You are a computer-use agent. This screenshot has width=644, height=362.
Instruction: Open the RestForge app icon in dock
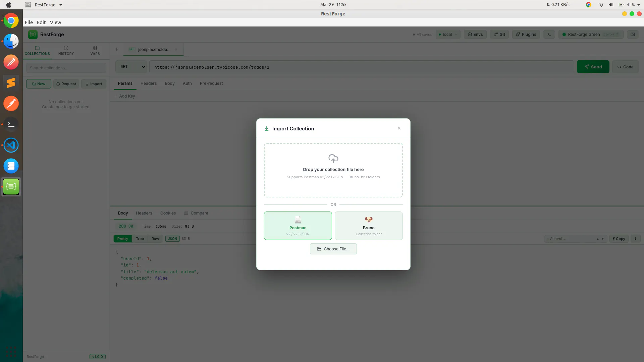[11, 187]
